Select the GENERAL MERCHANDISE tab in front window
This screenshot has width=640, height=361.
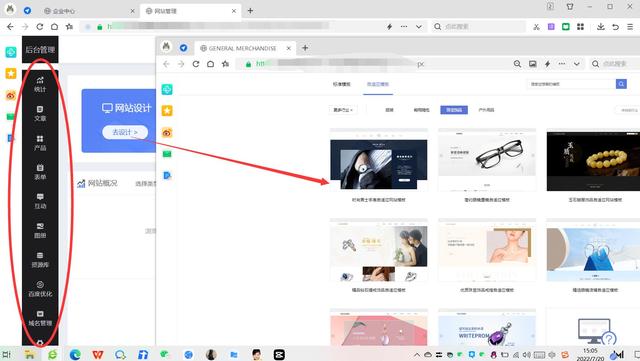tap(245, 48)
